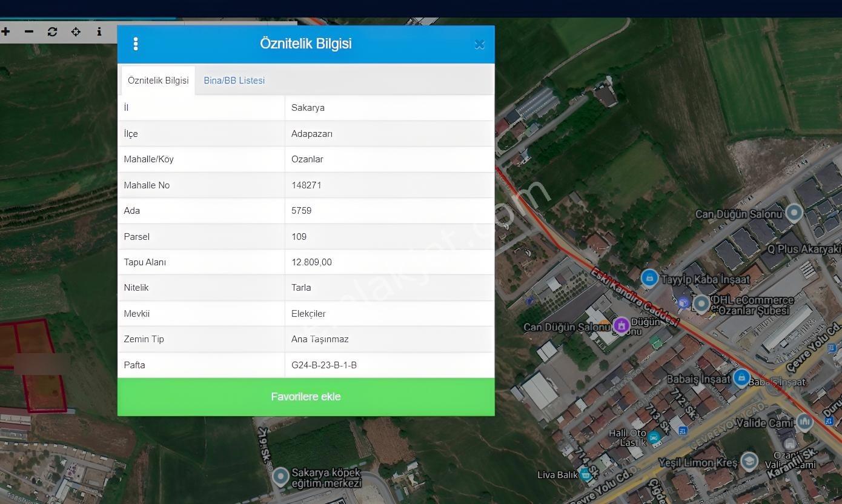Open the Yeşil Limon Kreş school pin
Viewport: 842px width, 504px height.
(x=749, y=461)
